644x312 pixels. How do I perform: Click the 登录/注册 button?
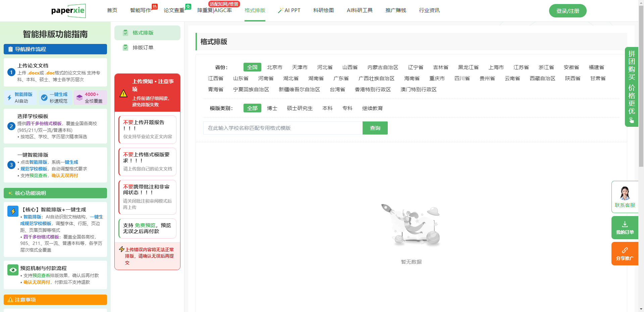point(568,11)
